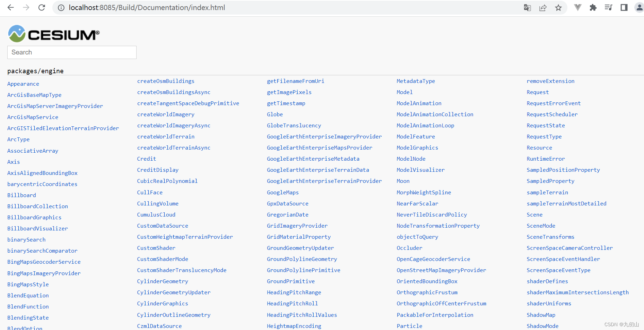Open ScreenSpaceCameraController docs
This screenshot has width=644, height=330.
click(x=569, y=248)
